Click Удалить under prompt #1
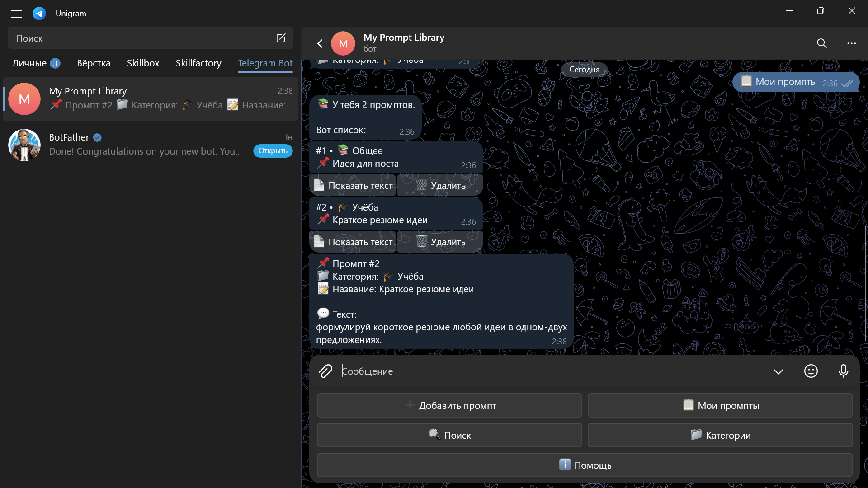Image resolution: width=868 pixels, height=488 pixels. [440, 185]
